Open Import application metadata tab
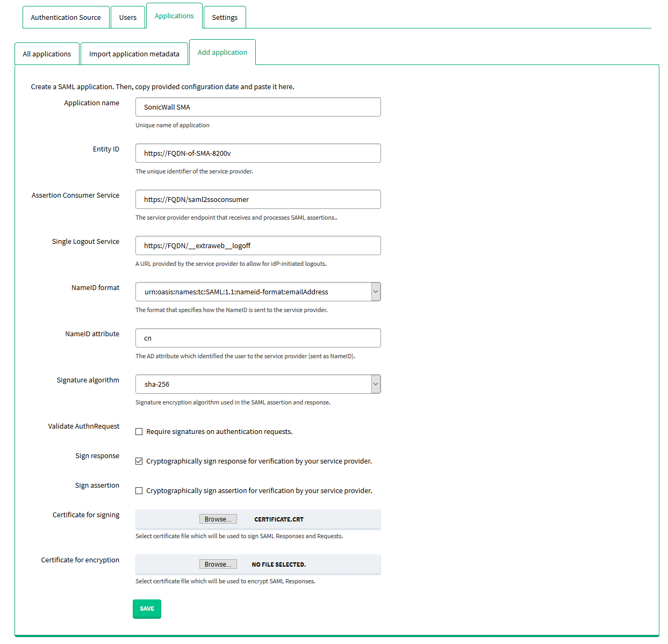 click(134, 54)
